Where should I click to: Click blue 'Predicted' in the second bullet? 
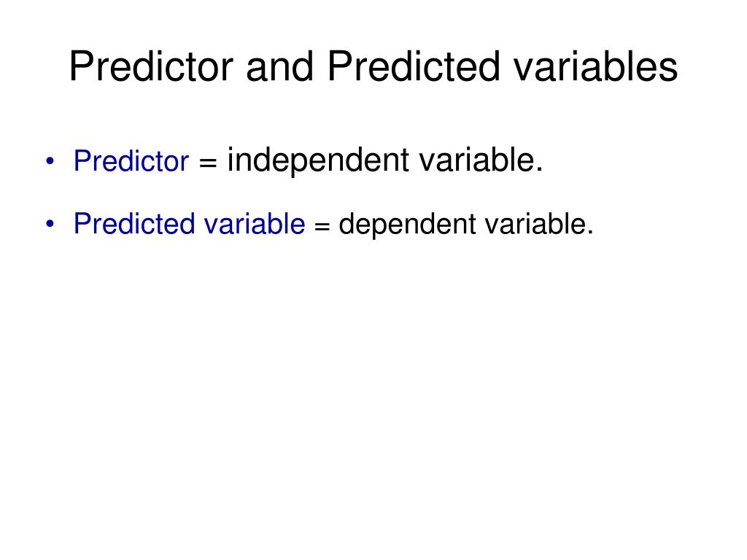(x=134, y=223)
